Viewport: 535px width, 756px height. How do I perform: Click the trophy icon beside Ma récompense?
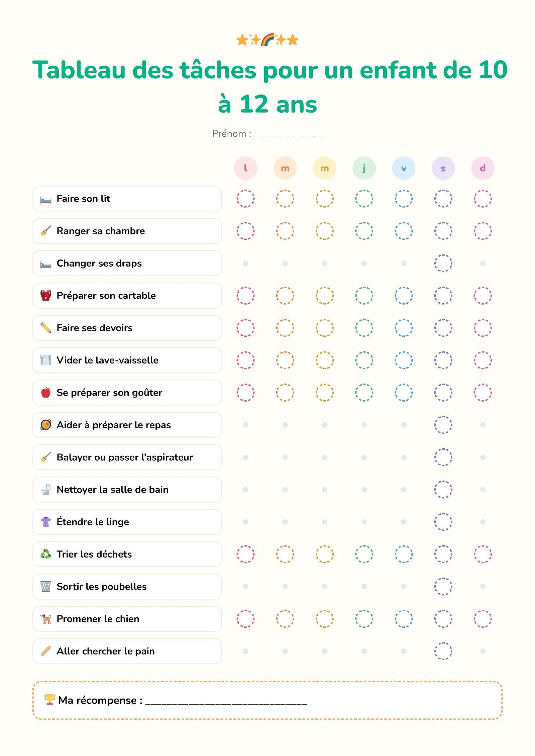pos(50,700)
